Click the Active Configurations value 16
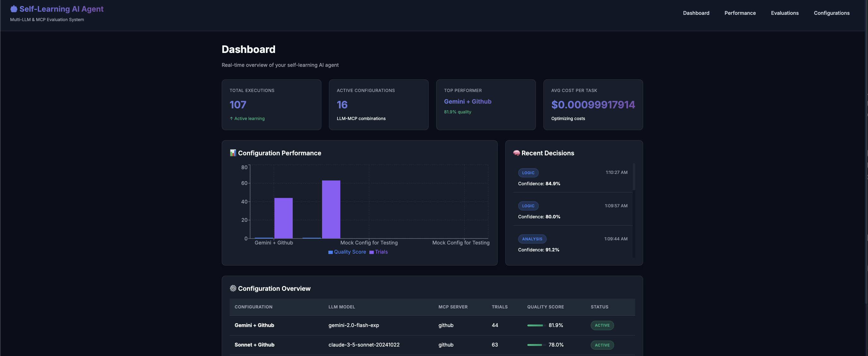 (x=342, y=105)
